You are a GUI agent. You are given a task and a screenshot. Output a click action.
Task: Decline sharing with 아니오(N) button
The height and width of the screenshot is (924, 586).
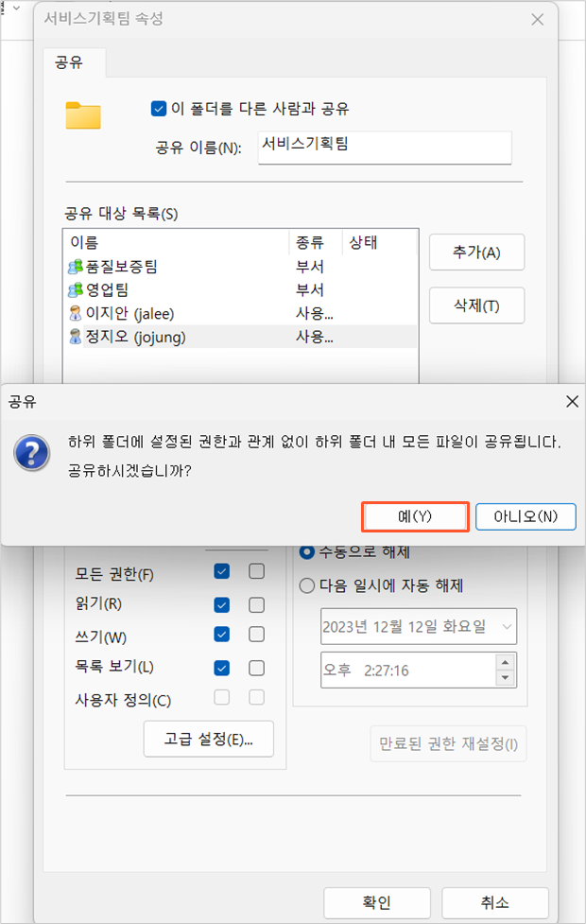[526, 516]
